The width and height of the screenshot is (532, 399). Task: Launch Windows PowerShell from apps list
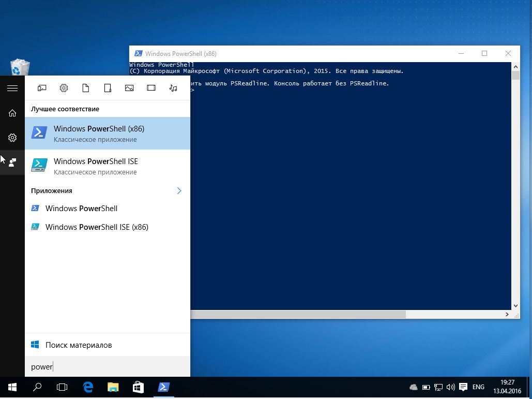point(108,208)
